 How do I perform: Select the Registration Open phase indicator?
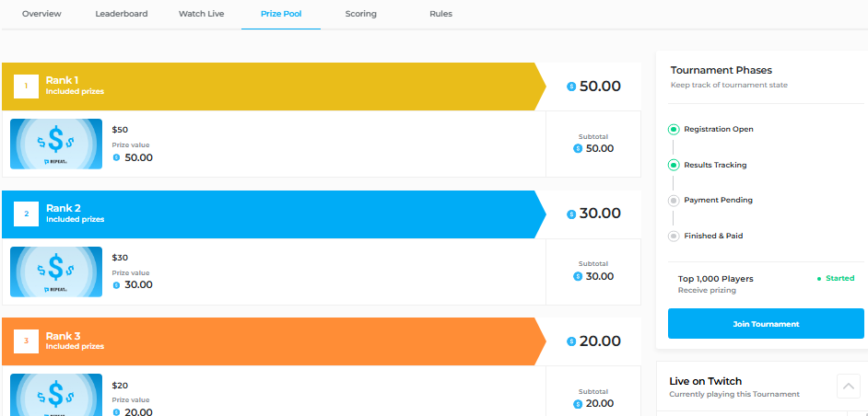[x=674, y=130]
